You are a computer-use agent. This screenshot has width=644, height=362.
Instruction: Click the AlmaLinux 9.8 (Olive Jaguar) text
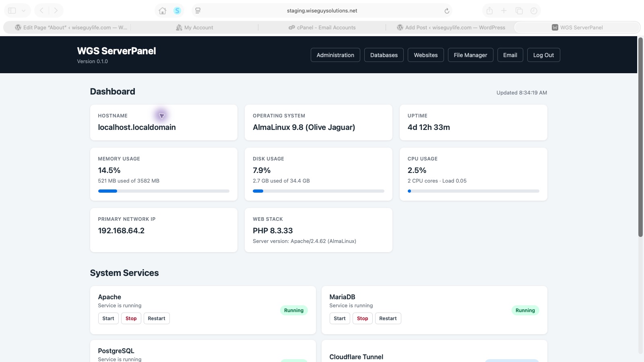[304, 127]
